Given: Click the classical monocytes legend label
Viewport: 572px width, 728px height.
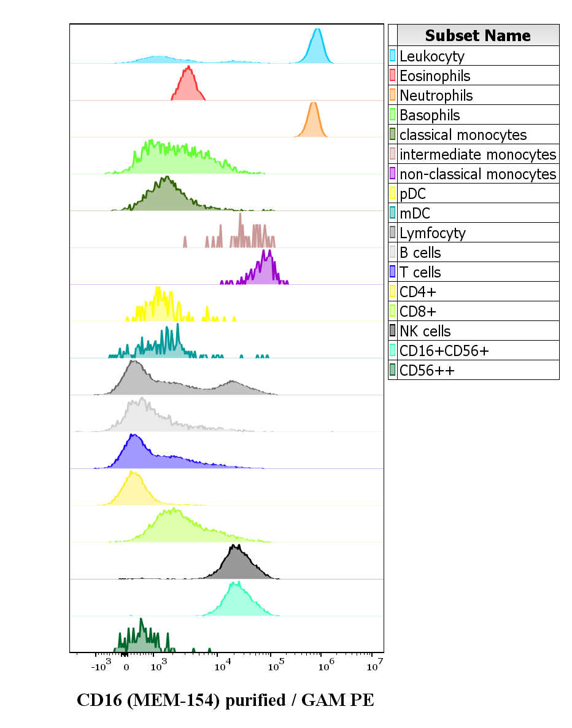Looking at the screenshot, I should point(463,134).
